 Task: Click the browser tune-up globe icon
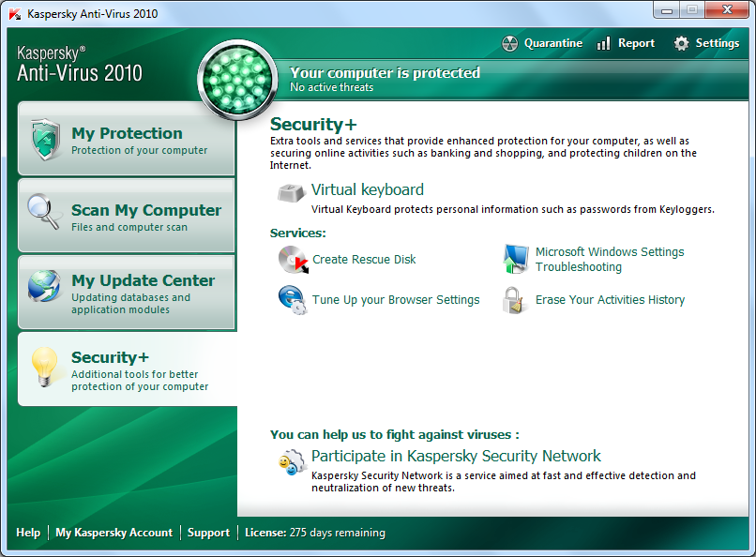point(293,300)
